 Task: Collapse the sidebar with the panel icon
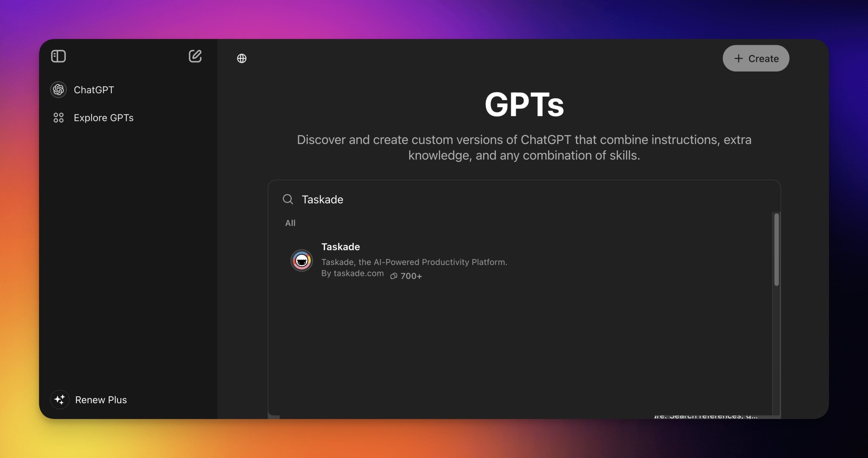(x=58, y=56)
